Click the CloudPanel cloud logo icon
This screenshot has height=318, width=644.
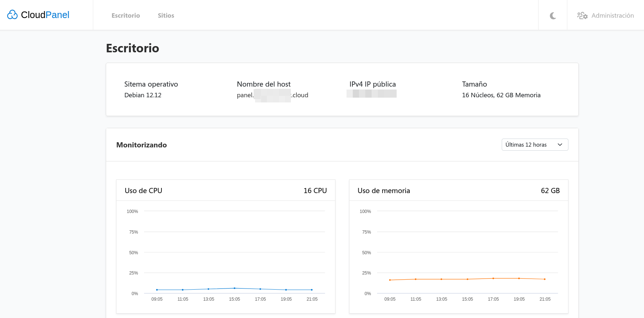click(x=13, y=15)
